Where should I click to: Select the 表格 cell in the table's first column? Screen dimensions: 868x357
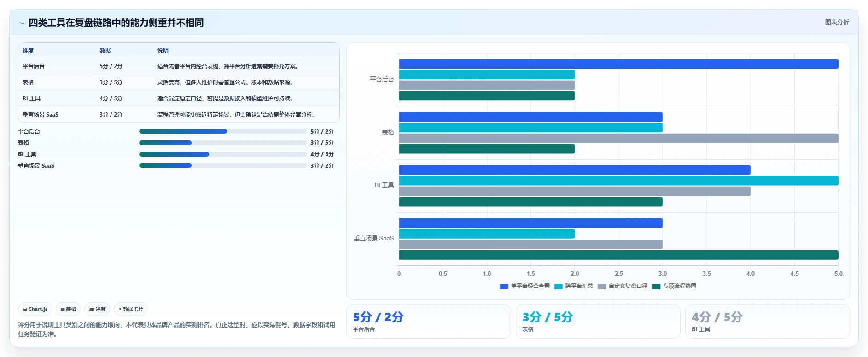[x=28, y=82]
